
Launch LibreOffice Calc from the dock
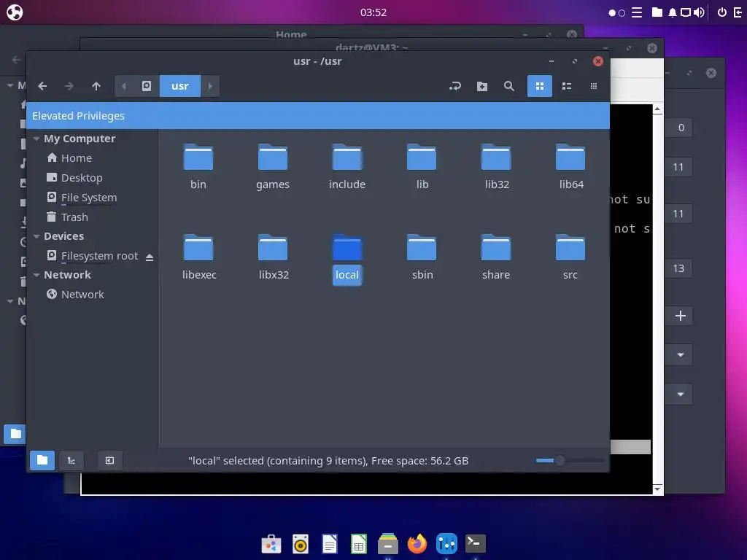click(359, 544)
